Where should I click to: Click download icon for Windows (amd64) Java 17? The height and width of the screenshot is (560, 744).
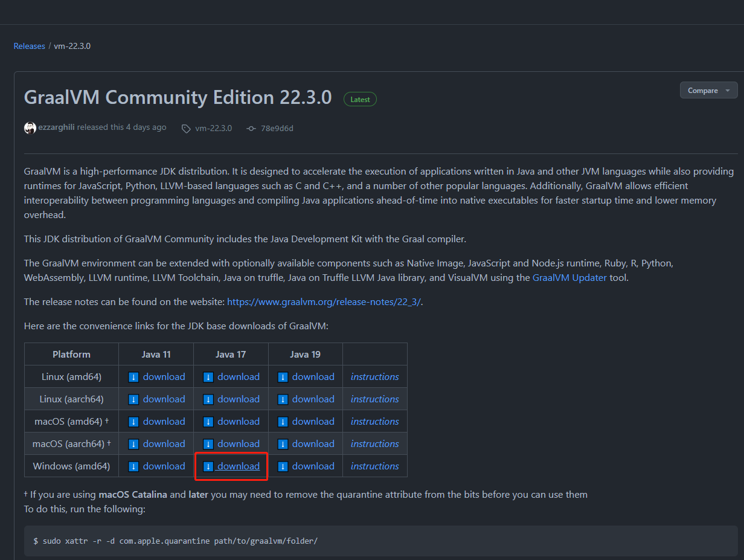coord(208,466)
